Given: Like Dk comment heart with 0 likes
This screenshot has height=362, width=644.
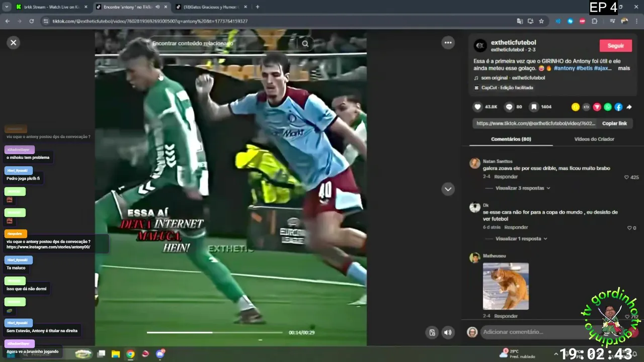Looking at the screenshot, I should 629,228.
